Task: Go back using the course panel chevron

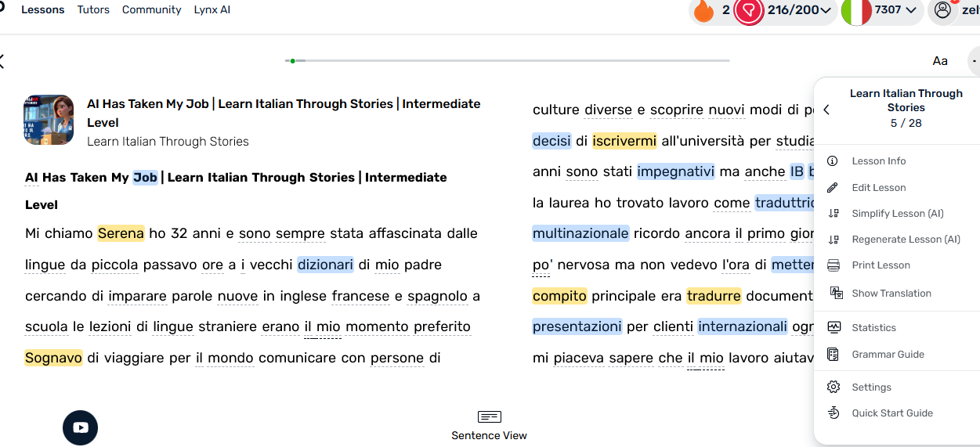Action: pos(826,110)
